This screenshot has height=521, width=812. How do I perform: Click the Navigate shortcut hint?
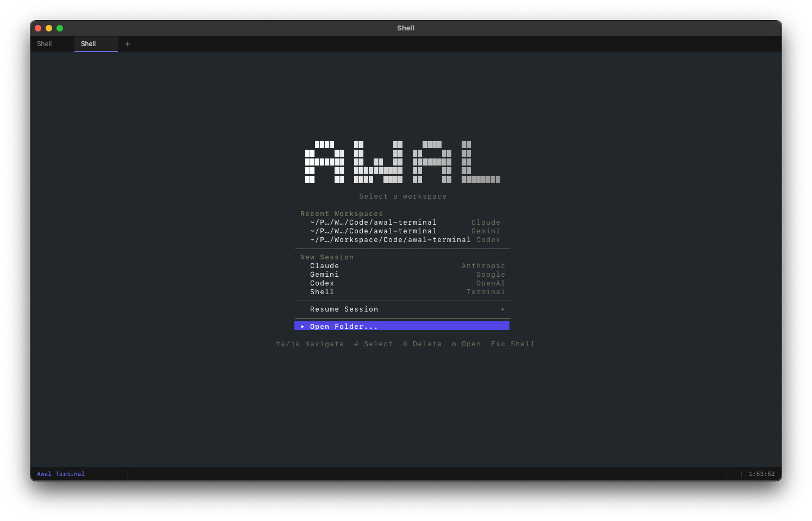[310, 344]
